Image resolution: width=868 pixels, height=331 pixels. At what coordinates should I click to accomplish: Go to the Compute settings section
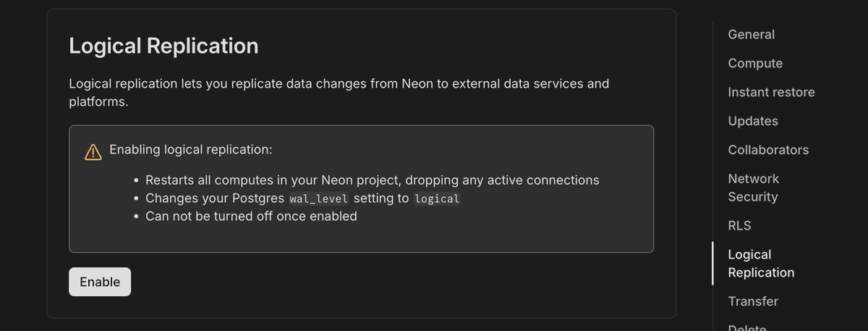click(755, 63)
